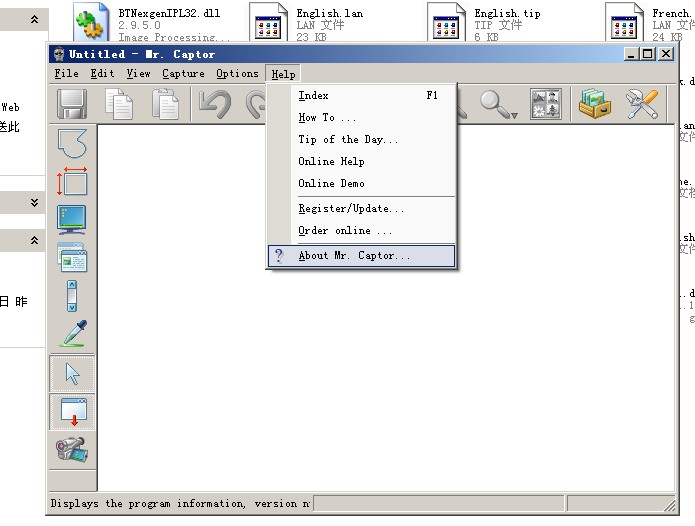Choose Online Demo menu entry

pos(362,183)
